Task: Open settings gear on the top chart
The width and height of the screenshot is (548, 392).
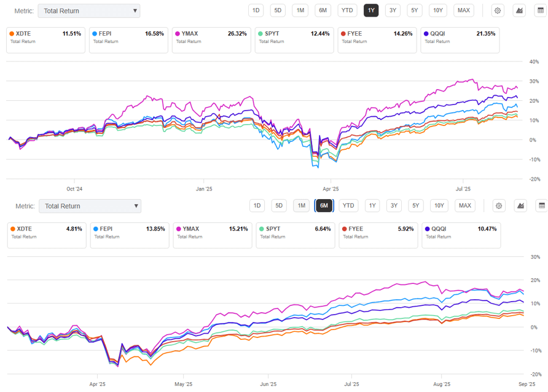Action: tap(498, 10)
